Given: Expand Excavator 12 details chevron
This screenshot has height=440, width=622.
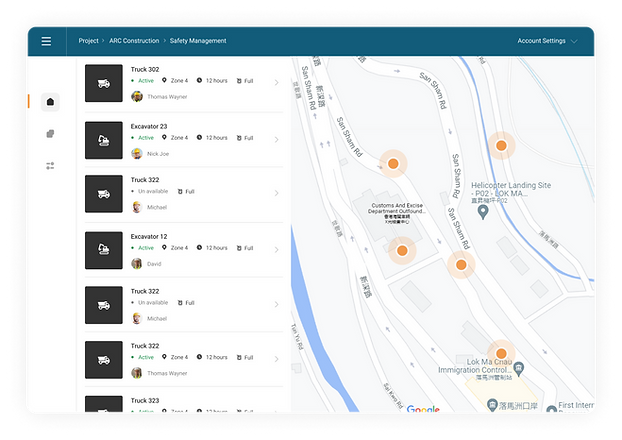Looking at the screenshot, I should pos(276,250).
